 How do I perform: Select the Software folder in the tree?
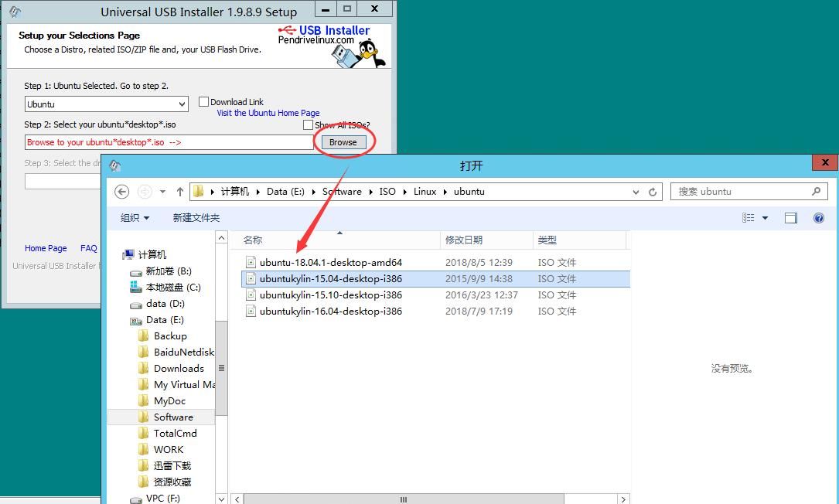point(173,417)
